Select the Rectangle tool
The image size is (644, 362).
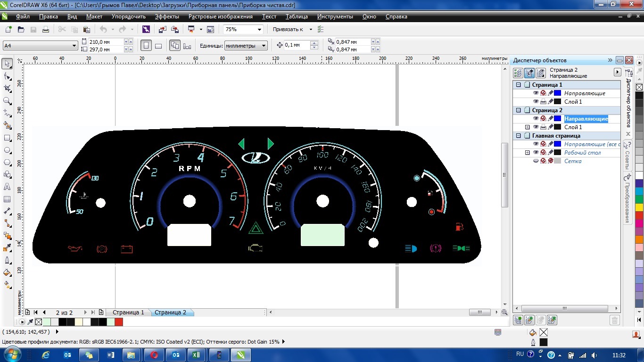(7, 138)
